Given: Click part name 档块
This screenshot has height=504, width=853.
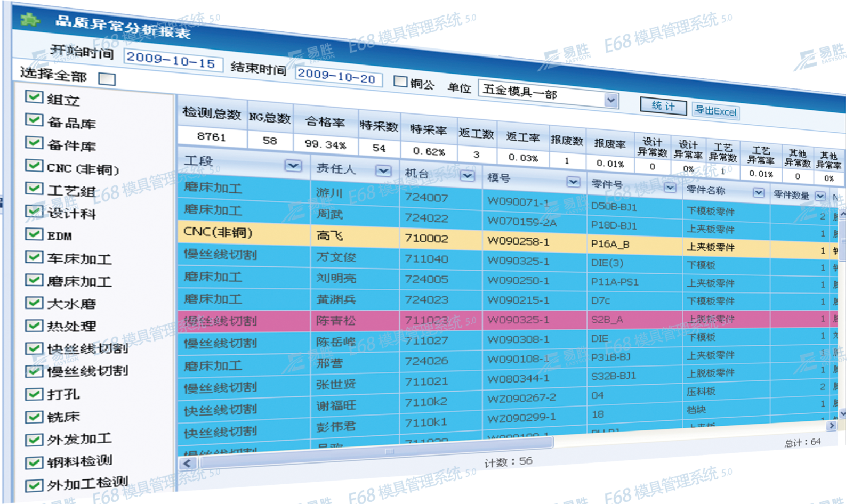Looking at the screenshot, I should [696, 410].
